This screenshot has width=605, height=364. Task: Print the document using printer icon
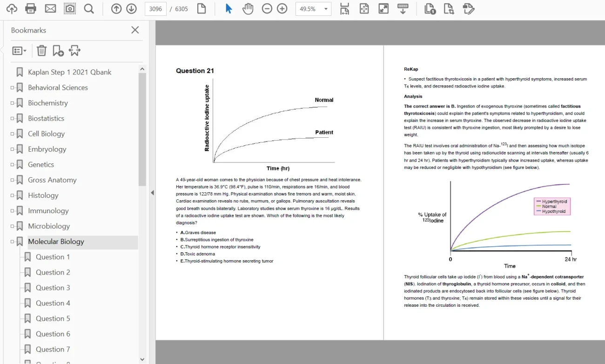pyautogui.click(x=31, y=8)
